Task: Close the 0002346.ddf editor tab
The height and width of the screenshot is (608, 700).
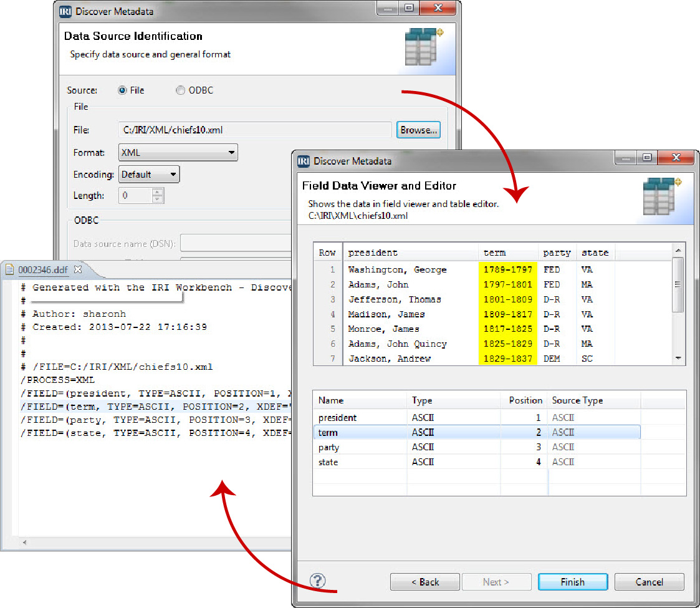Action: (78, 269)
